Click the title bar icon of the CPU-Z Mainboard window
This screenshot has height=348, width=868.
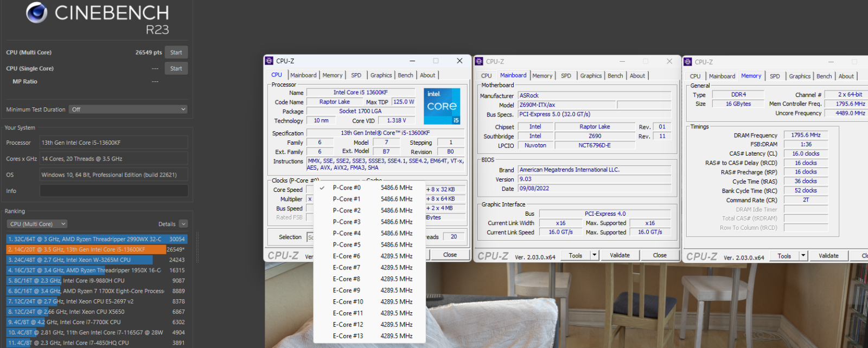click(479, 61)
